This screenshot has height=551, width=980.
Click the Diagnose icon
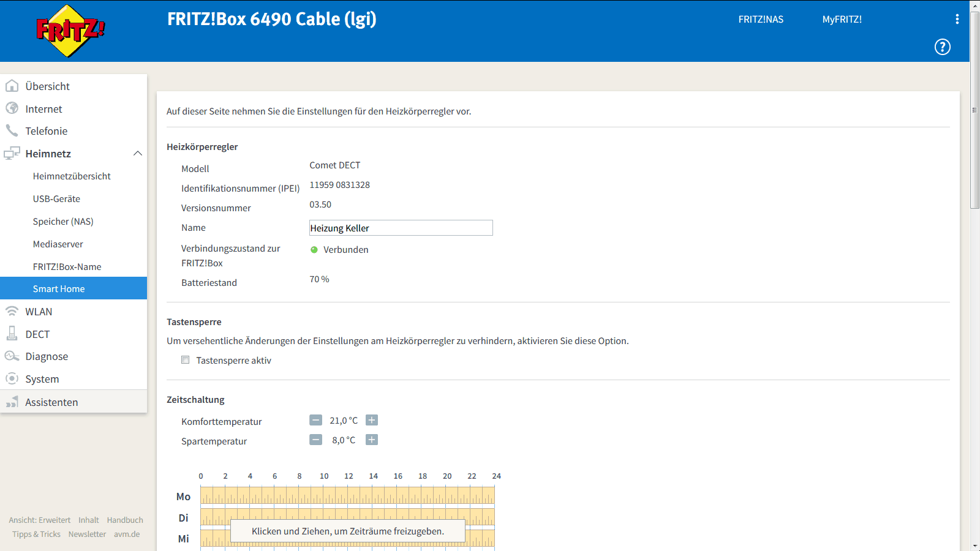coord(12,356)
